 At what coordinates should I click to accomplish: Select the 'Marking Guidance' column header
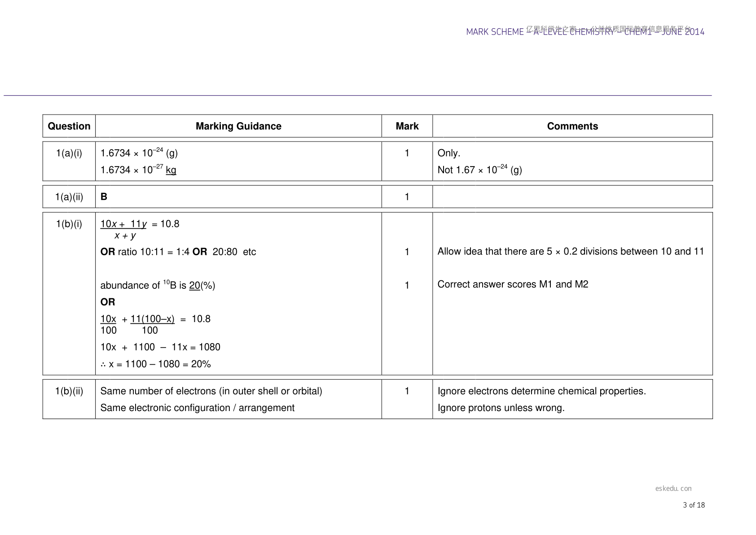[x=238, y=126]
